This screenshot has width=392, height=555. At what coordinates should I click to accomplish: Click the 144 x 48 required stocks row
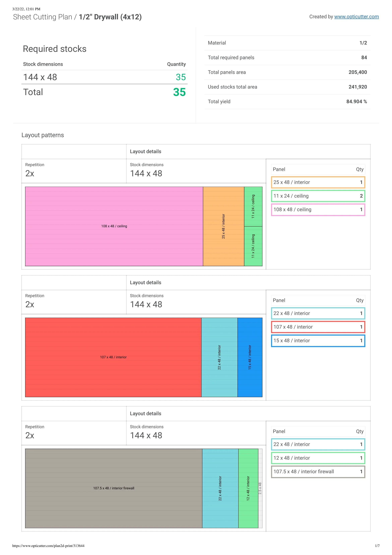(104, 77)
